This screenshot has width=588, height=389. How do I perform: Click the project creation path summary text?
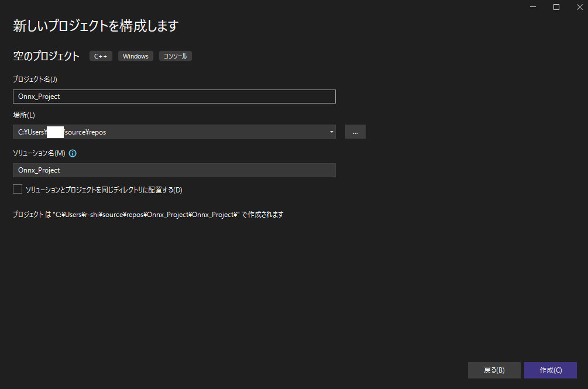(x=148, y=215)
